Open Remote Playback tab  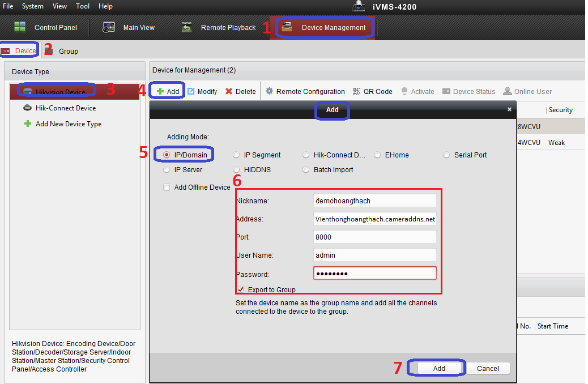click(x=218, y=27)
